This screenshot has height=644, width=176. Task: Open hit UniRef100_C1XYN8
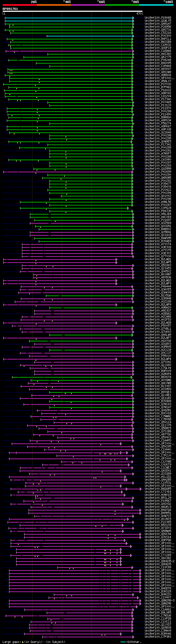158,462
